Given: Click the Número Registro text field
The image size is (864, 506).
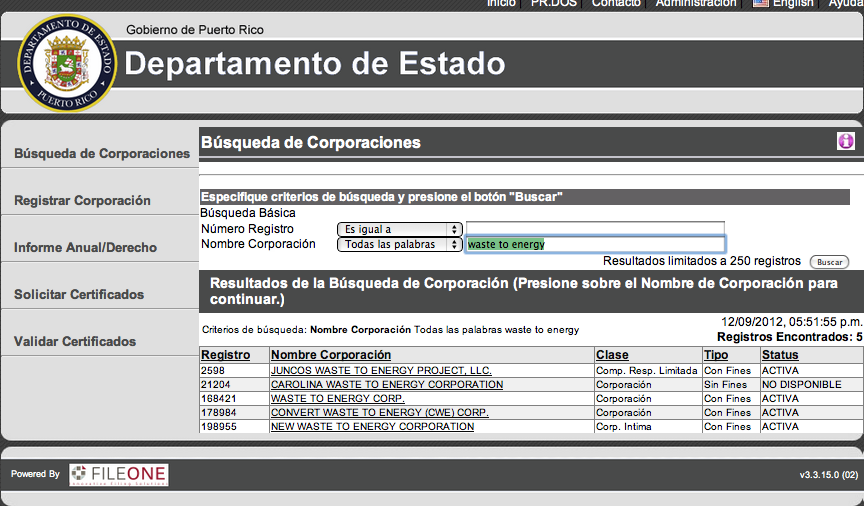Looking at the screenshot, I should coord(594,229).
